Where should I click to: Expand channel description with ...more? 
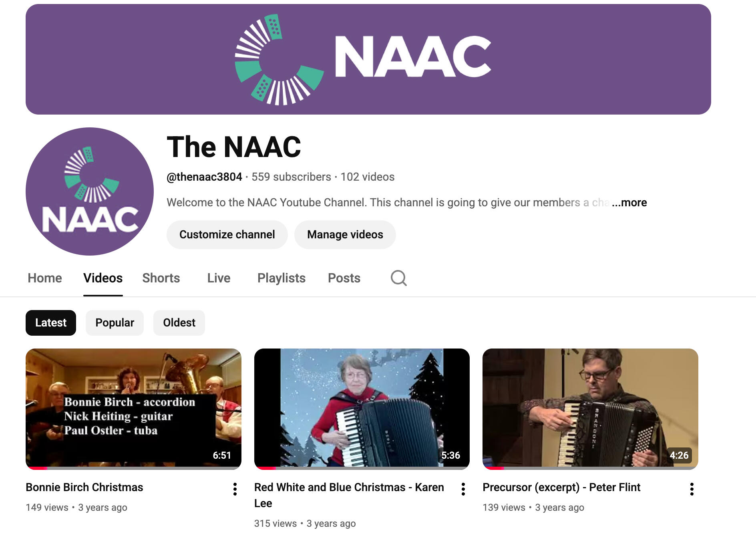coord(629,203)
